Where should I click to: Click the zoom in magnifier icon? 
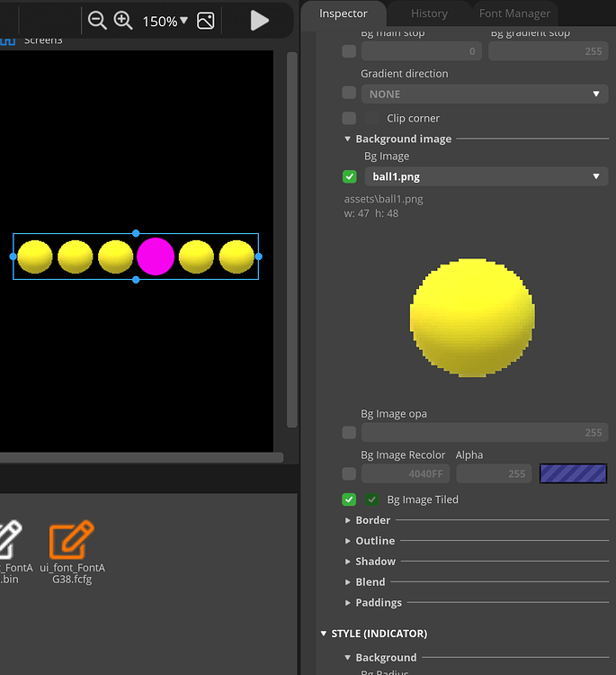coord(123,21)
